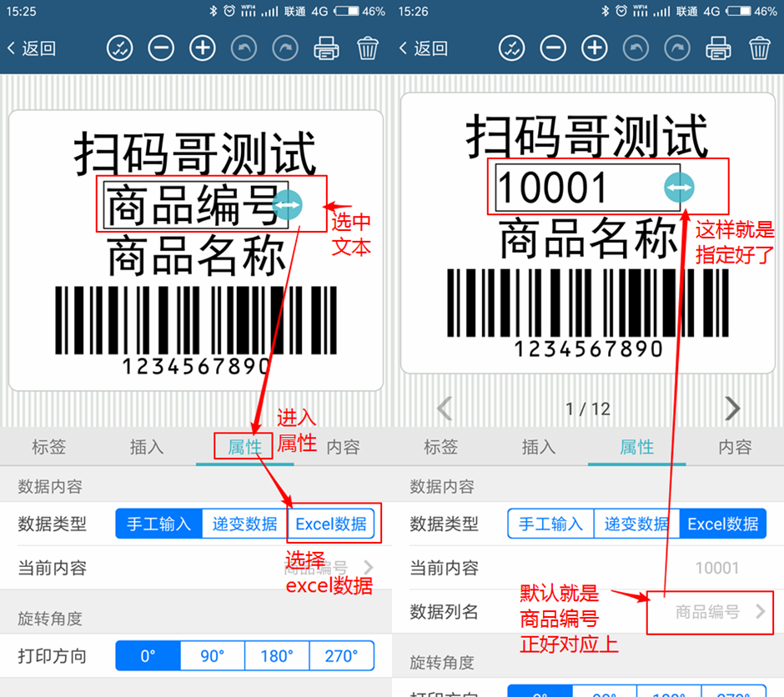This screenshot has height=697, width=784.
Task: Open 标签 tab in left screen
Action: pyautogui.click(x=49, y=447)
